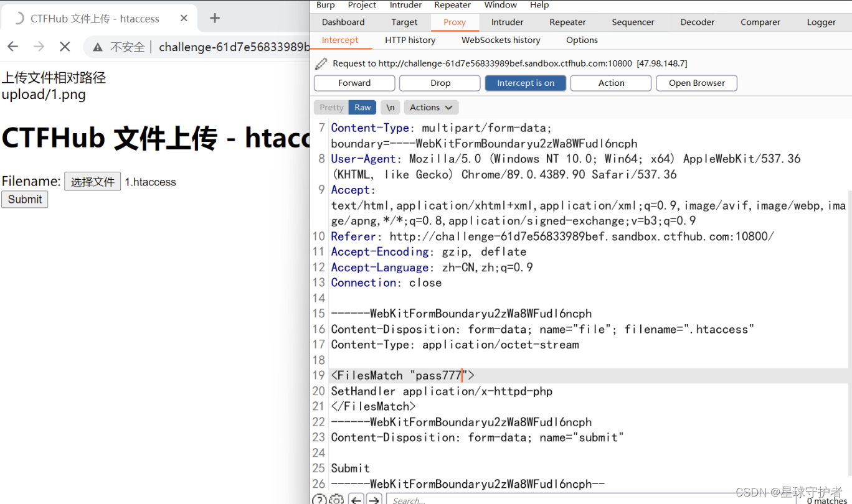Screen dimensions: 852x504
Task: Open the Sequencer tab
Action: tap(633, 22)
